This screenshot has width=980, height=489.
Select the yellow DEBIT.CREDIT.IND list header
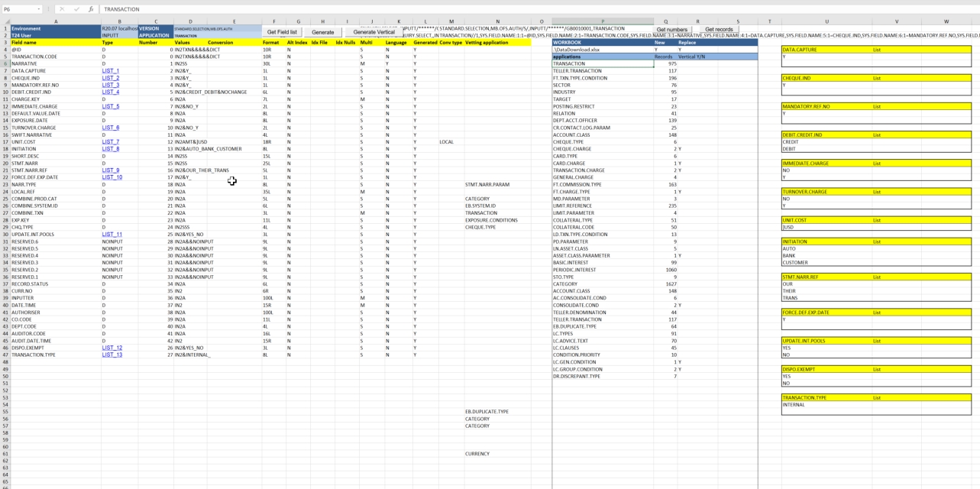(x=826, y=135)
